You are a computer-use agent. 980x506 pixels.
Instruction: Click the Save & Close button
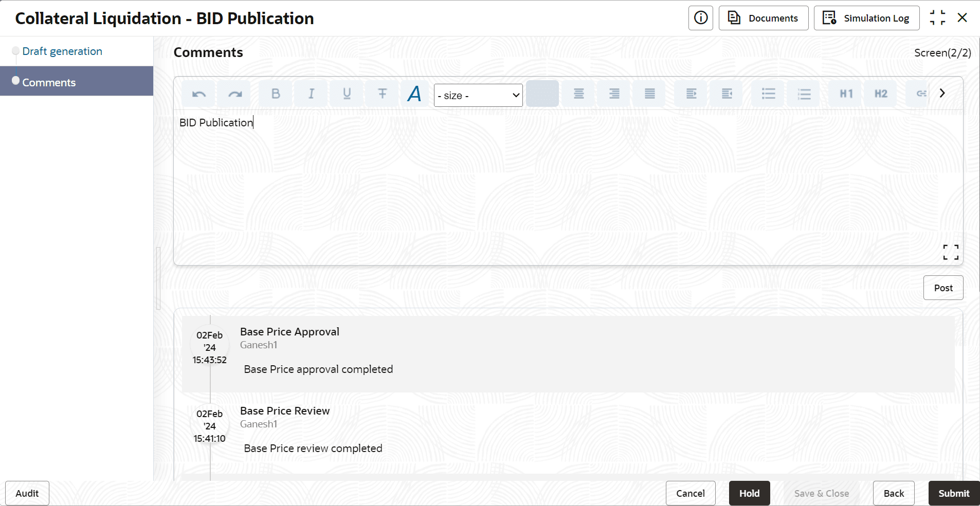822,493
